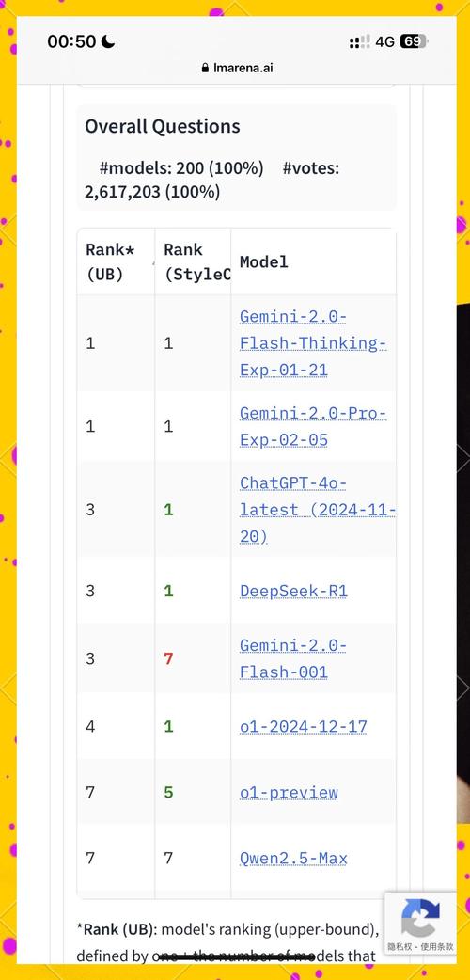Open ChatGPT-4o-latest (2024-11-20) link
470x980 pixels.
tap(318, 510)
